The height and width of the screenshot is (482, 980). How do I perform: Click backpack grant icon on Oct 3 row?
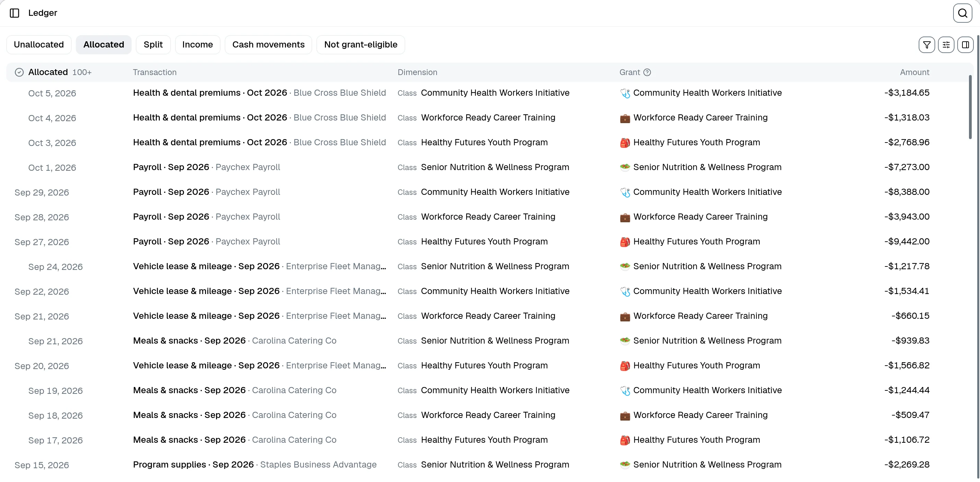point(625,143)
